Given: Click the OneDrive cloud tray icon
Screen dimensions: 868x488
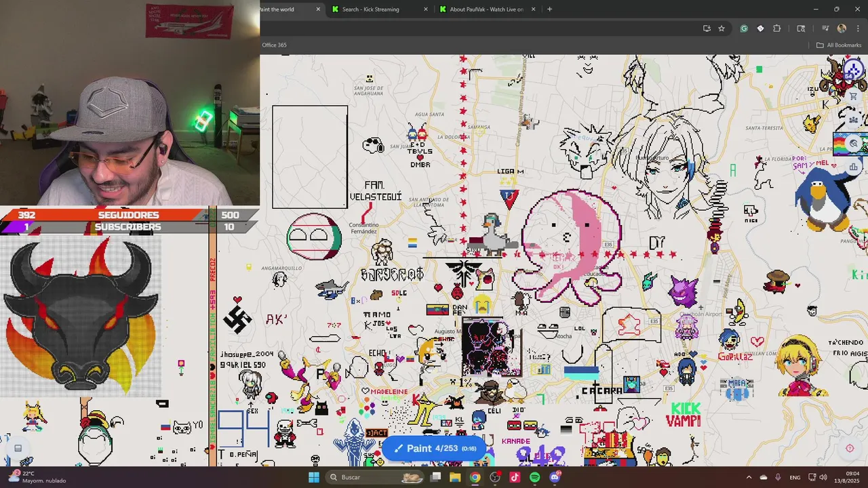Looking at the screenshot, I should click(x=764, y=477).
